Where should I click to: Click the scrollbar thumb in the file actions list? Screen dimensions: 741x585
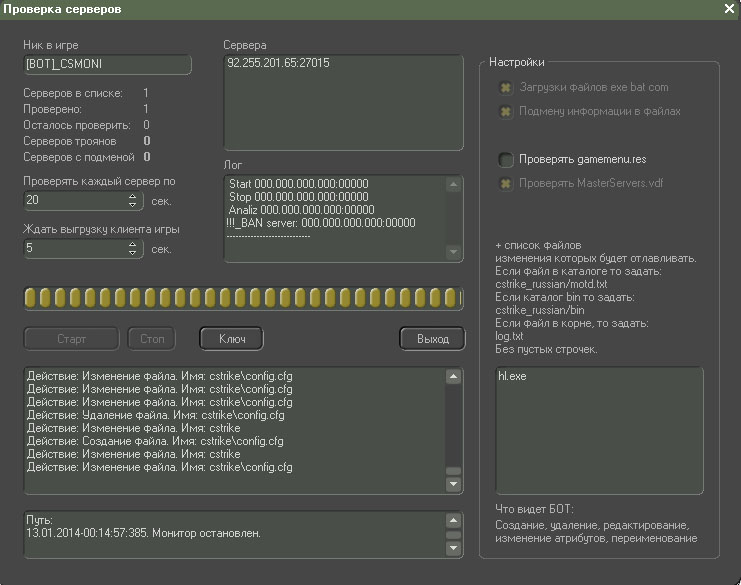(453, 471)
